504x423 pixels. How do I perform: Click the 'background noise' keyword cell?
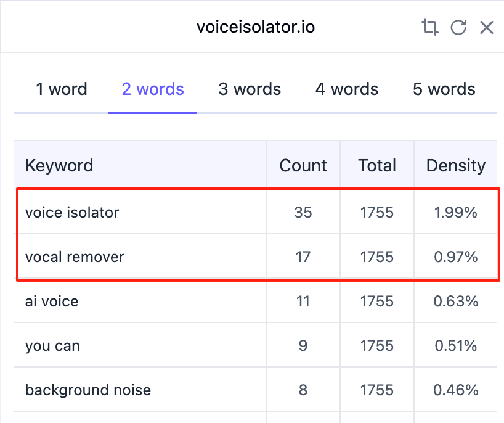88,390
